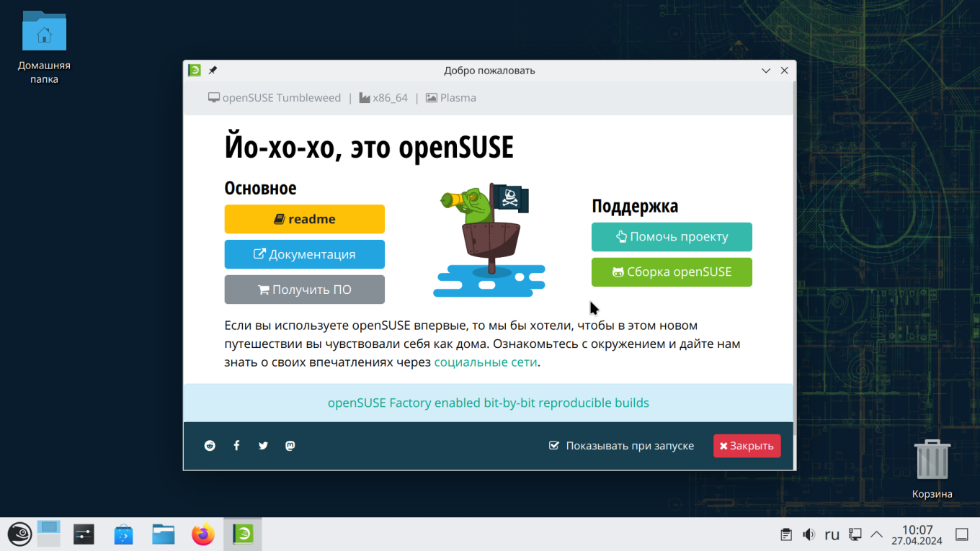This screenshot has width=980, height=551.
Task: Click the Основное heading
Action: point(260,188)
